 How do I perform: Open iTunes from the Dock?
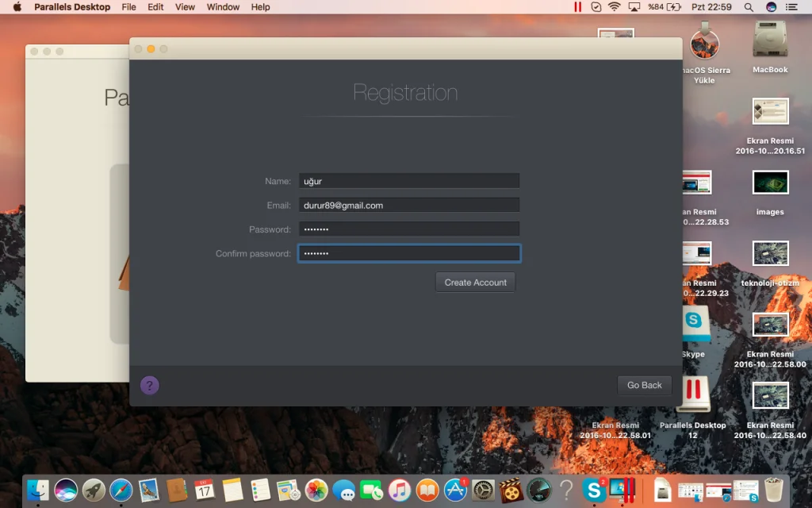400,490
